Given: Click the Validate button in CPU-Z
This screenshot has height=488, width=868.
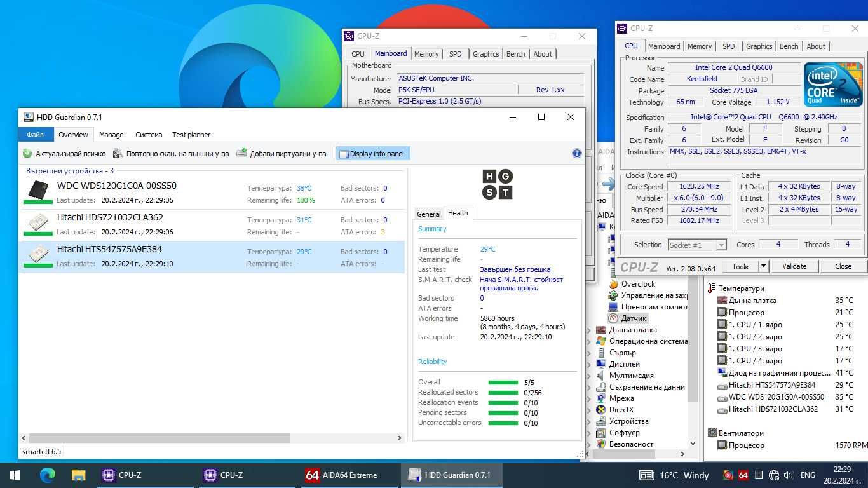Looking at the screenshot, I should pos(794,266).
